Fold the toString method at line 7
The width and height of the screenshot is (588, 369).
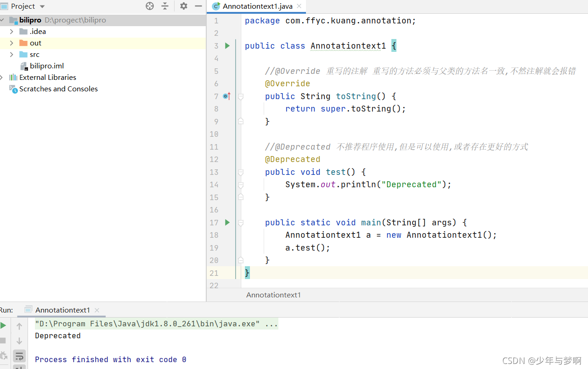(x=241, y=96)
